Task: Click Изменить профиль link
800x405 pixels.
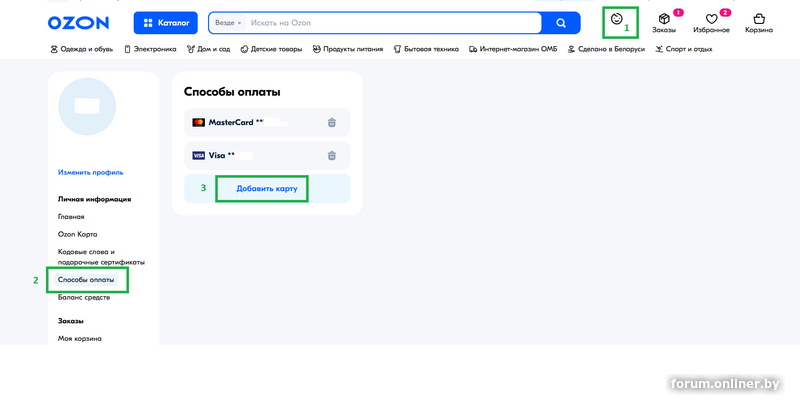Action: coord(90,172)
